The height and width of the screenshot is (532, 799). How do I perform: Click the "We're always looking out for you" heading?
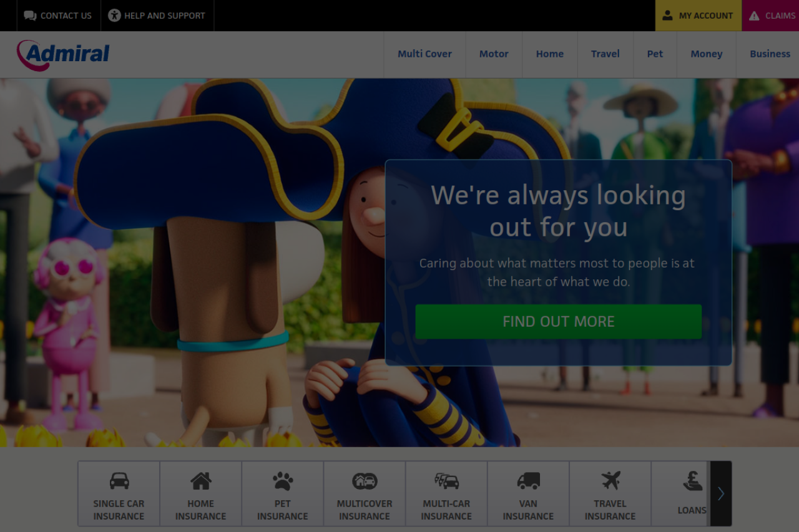558,211
